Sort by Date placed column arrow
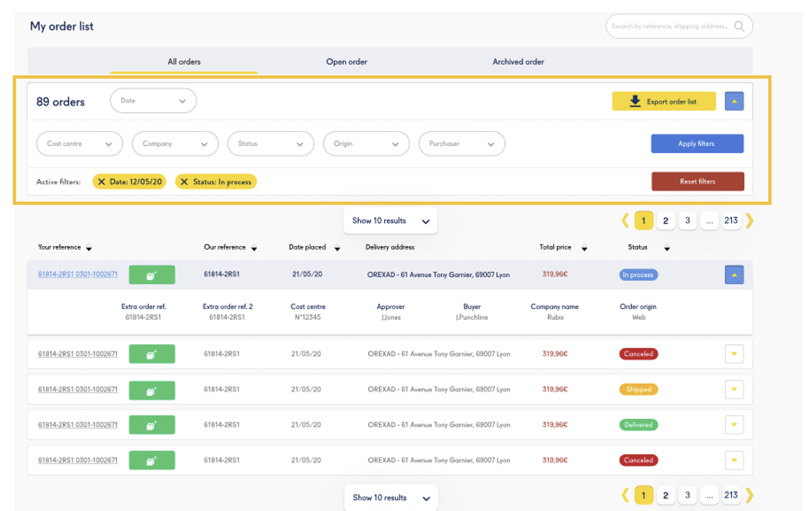This screenshot has width=812, height=511. click(337, 248)
